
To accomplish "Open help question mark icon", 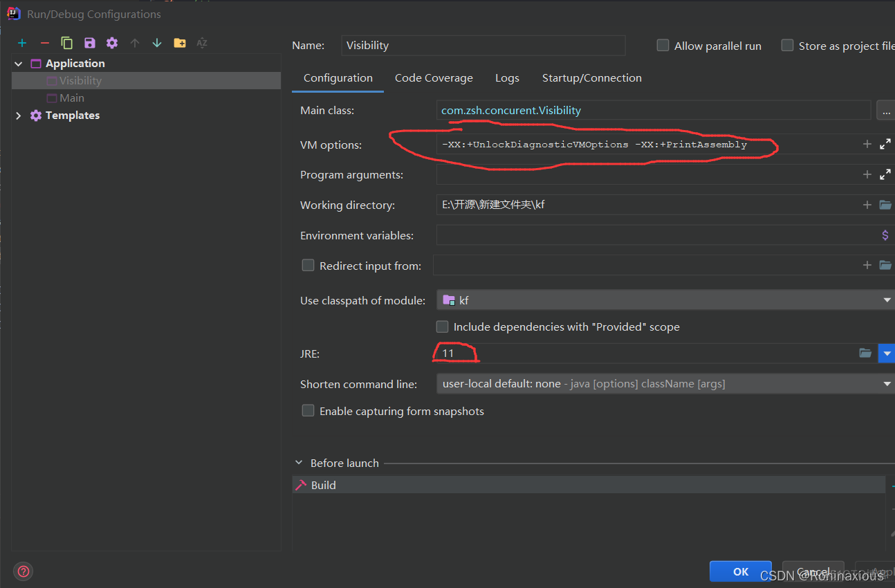I will click(x=24, y=571).
